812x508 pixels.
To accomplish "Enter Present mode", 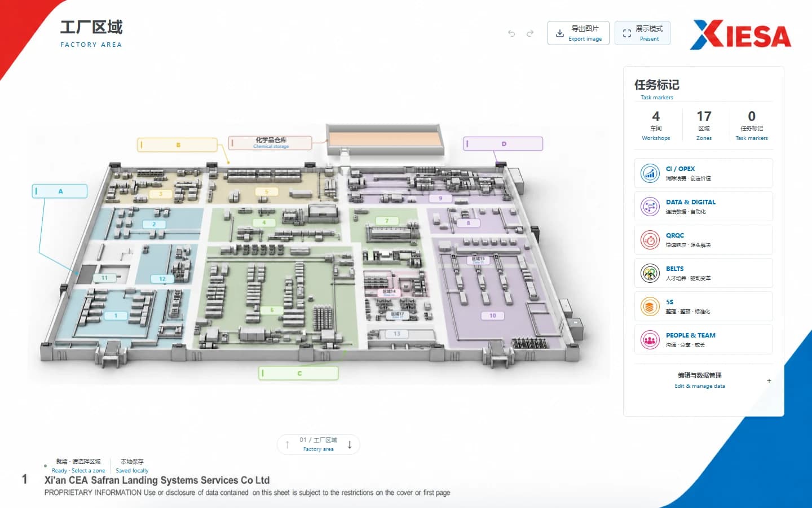I will (x=642, y=33).
